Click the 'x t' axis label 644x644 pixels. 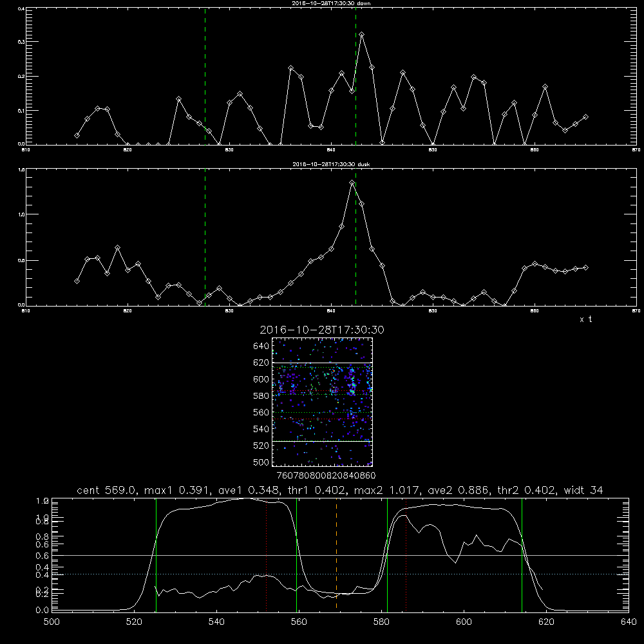[x=585, y=319]
